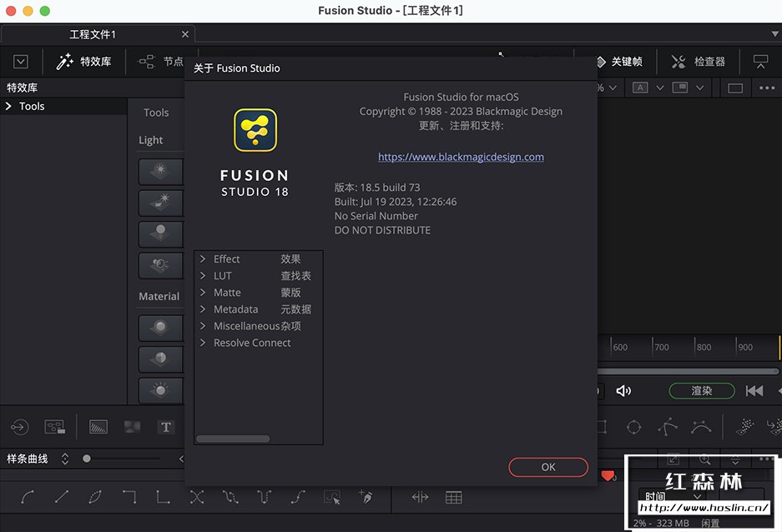
Task: Add the particle emitter node icon
Action: click(x=744, y=427)
